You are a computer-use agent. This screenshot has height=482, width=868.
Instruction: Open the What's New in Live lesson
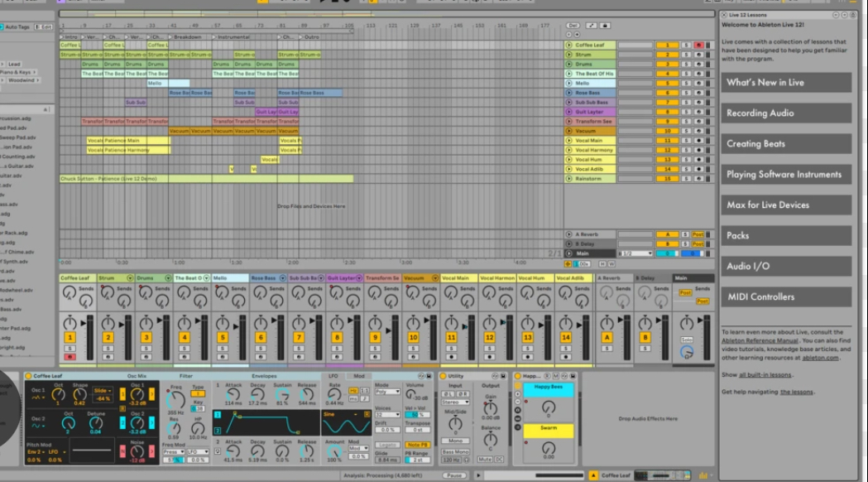click(x=786, y=83)
